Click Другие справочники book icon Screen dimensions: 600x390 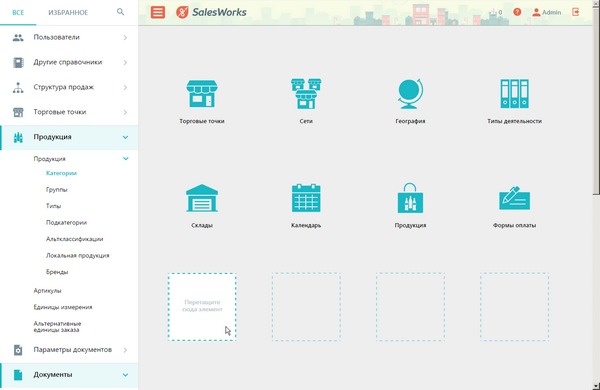click(x=18, y=62)
